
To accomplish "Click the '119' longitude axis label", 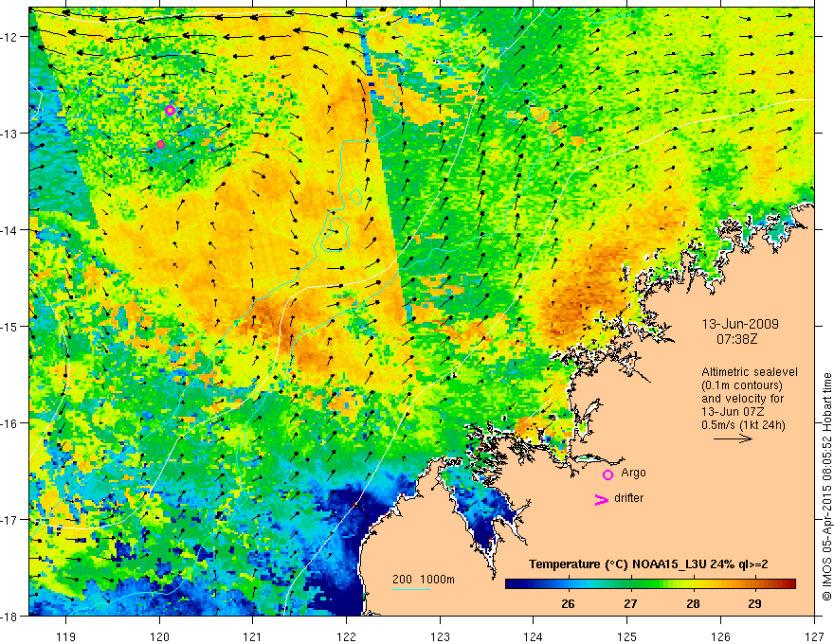I will (66, 636).
